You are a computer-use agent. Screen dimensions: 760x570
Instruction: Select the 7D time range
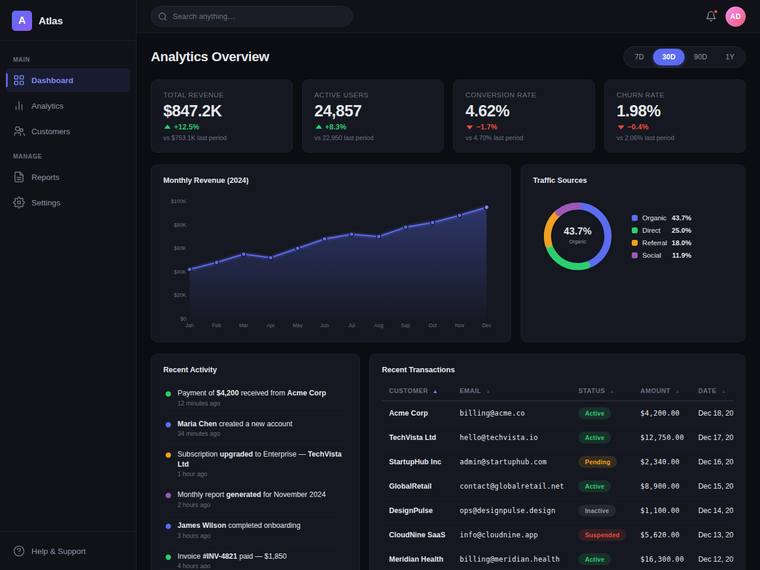(x=639, y=57)
